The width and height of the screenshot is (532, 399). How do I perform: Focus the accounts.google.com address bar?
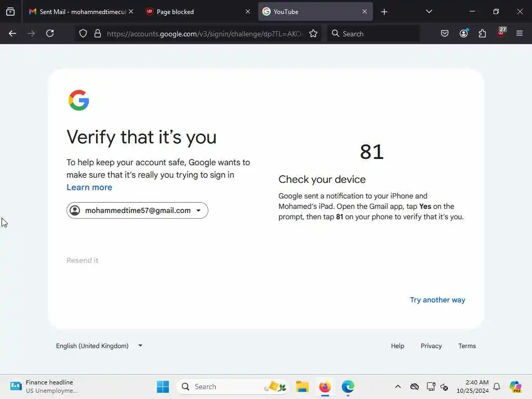(204, 34)
